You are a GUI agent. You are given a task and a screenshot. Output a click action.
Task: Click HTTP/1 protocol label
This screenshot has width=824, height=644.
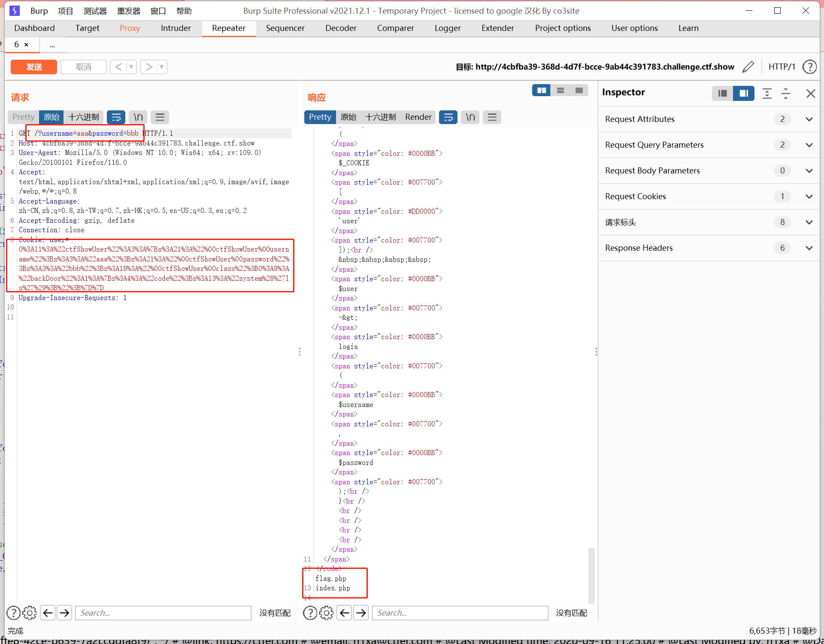tap(782, 67)
